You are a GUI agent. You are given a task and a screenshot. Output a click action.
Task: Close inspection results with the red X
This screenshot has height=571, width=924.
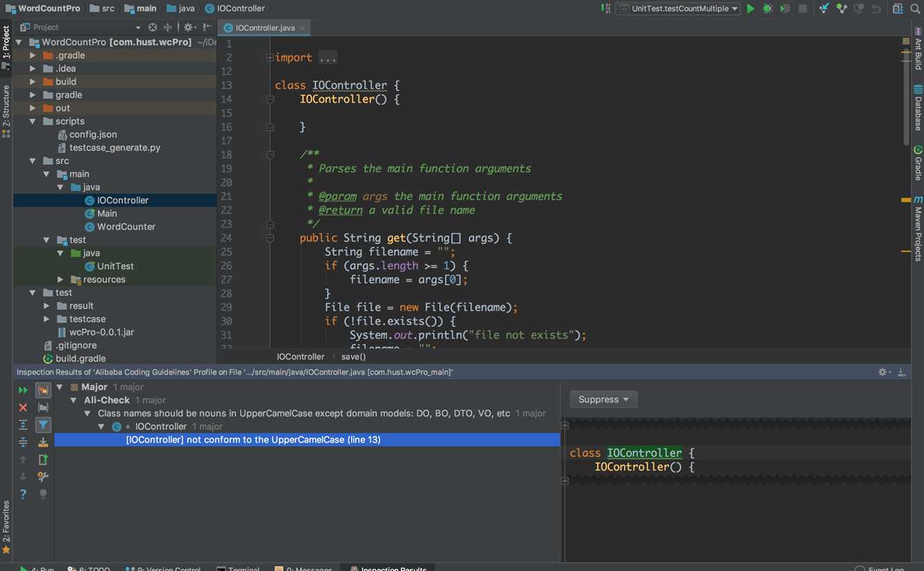[23, 408]
